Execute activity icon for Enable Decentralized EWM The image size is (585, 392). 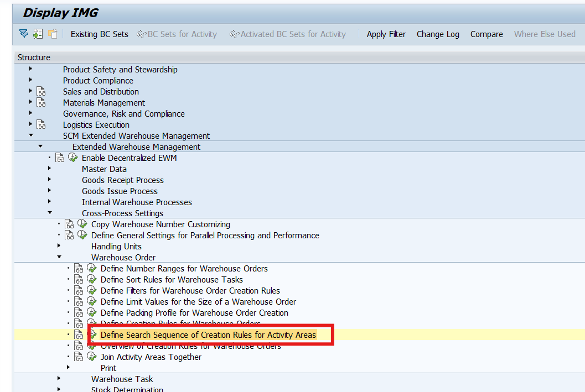point(73,158)
